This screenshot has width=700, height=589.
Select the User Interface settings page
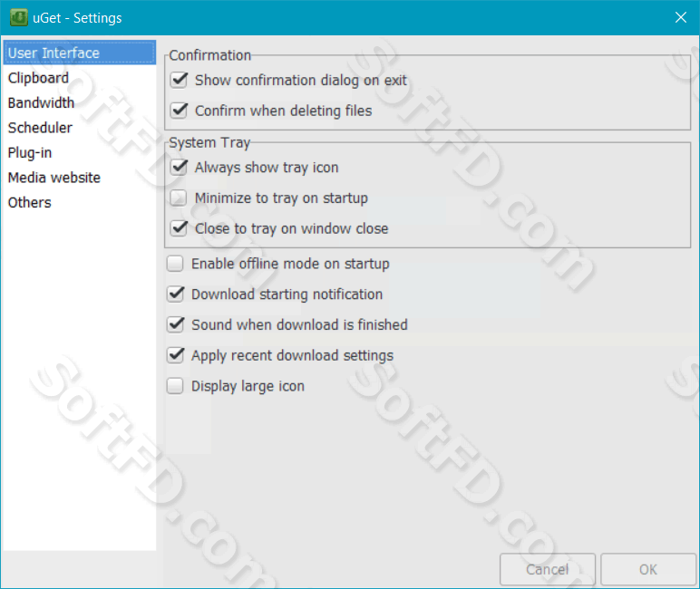[x=80, y=53]
